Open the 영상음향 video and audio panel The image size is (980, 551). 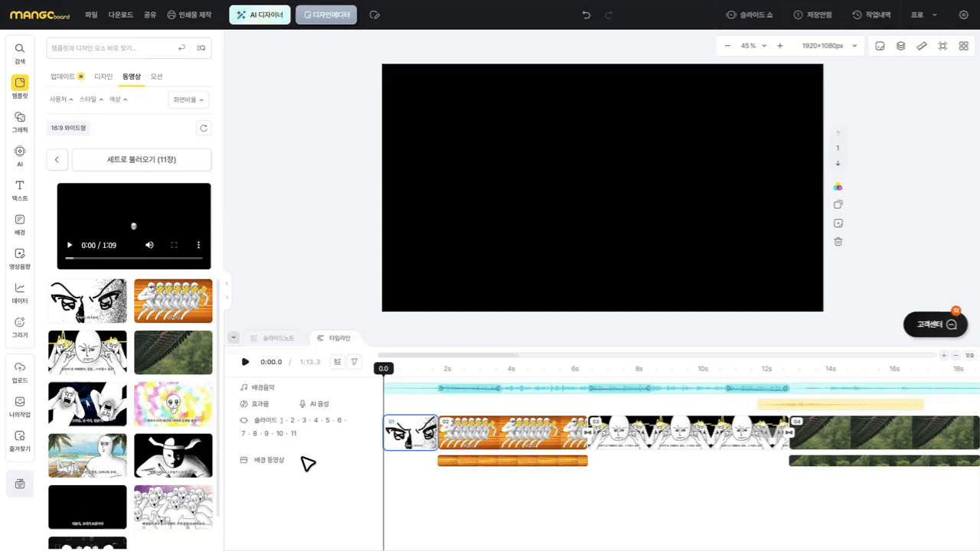tap(20, 258)
